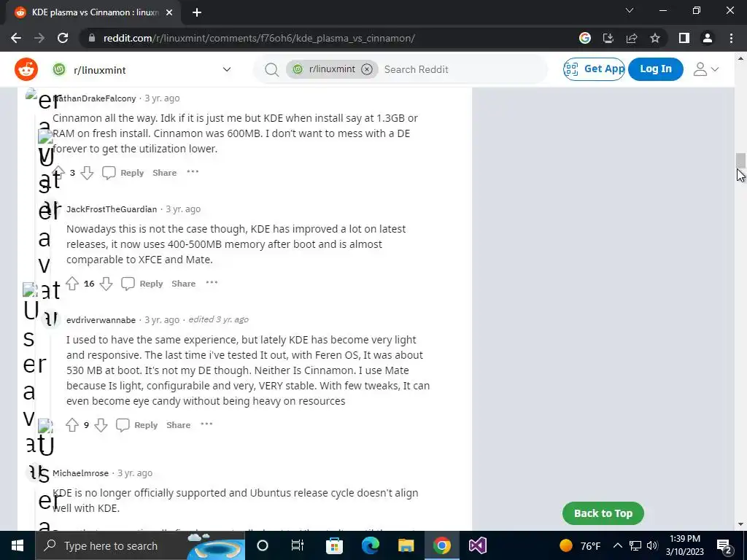Image resolution: width=747 pixels, height=560 pixels.
Task: Open Chrome's three-dot menu
Action: 731,38
